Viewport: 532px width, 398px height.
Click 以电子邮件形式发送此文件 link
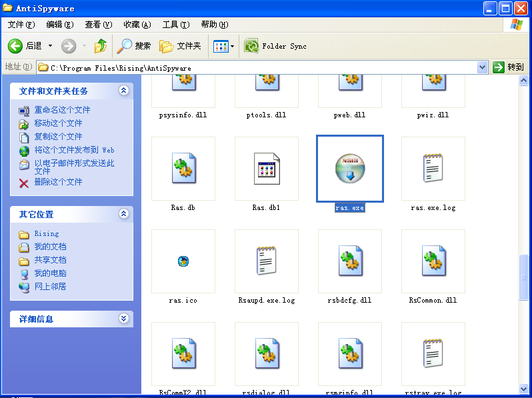pos(74,167)
